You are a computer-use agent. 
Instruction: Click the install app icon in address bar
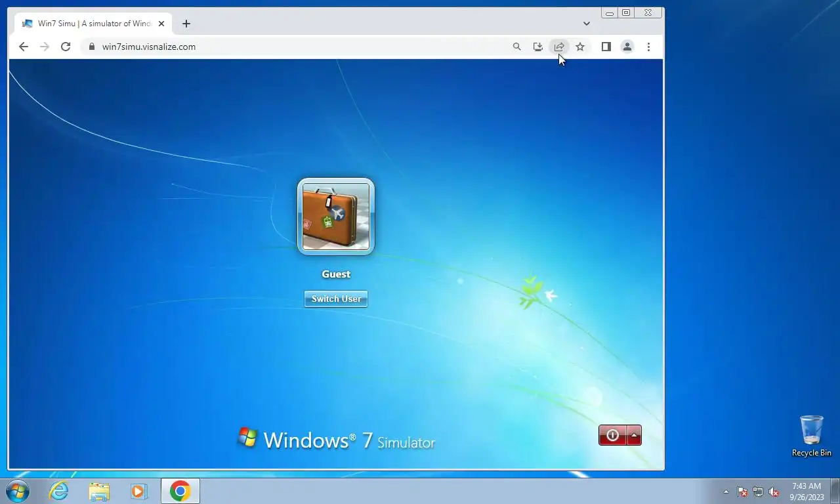(x=538, y=47)
